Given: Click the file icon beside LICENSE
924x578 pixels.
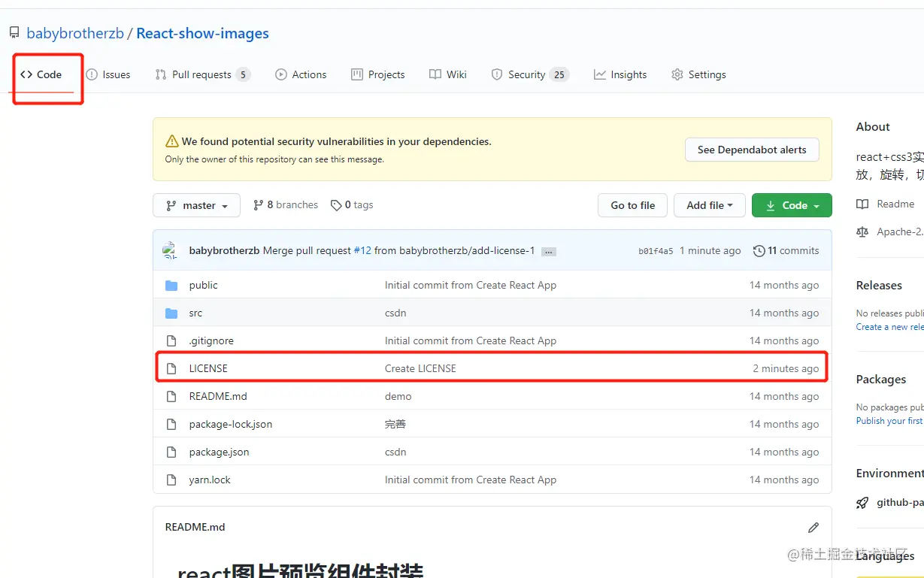Looking at the screenshot, I should (171, 368).
